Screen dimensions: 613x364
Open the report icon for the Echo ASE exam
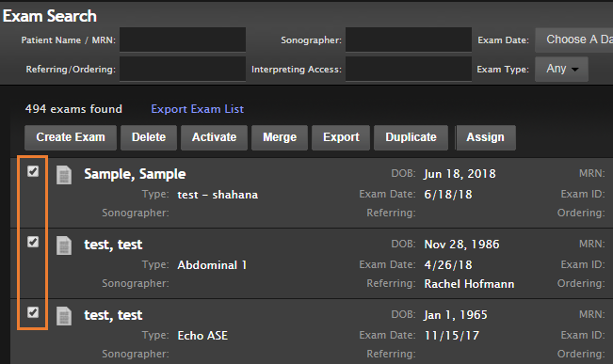[64, 316]
